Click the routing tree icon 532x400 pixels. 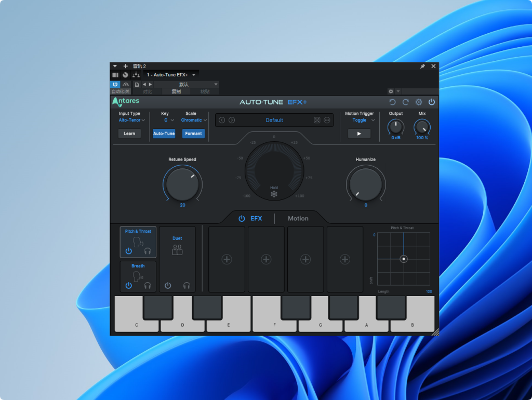coord(136,75)
